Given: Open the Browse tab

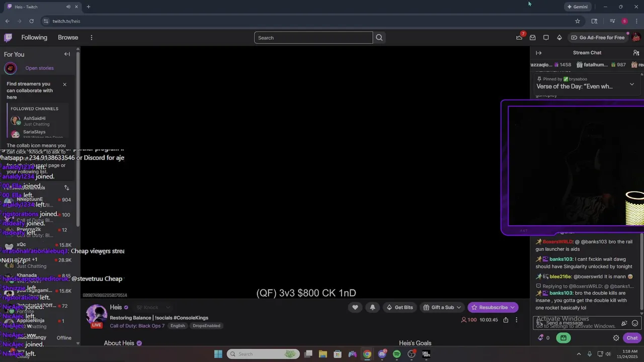Looking at the screenshot, I should click(x=68, y=37).
